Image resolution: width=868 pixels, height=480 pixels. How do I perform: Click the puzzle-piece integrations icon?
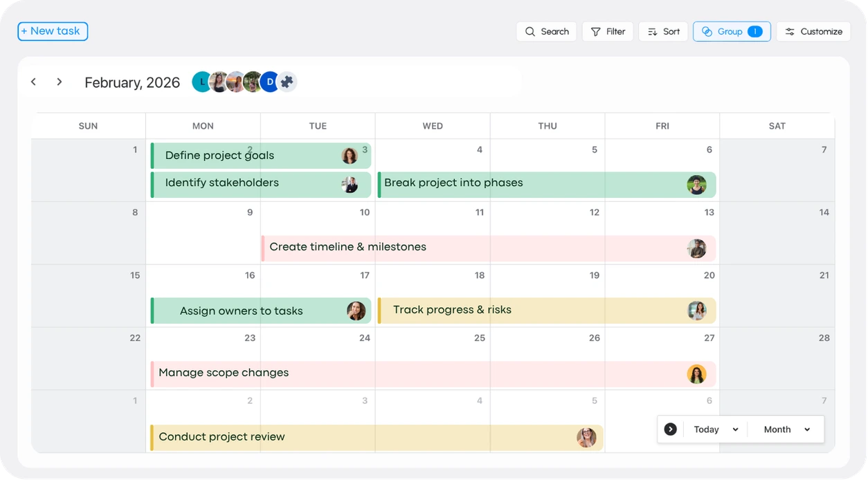pos(287,81)
